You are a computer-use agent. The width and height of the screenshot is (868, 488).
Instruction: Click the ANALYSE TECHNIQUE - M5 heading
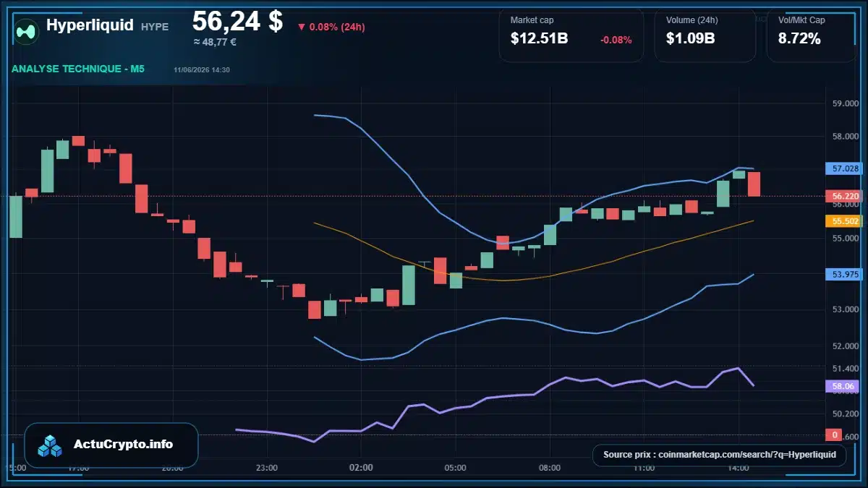(78, 69)
